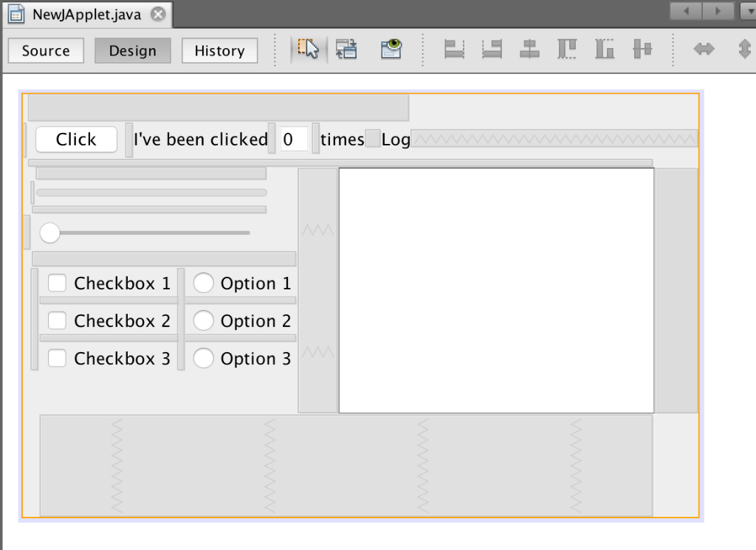Align components to bottom in row
The image size is (756, 550).
click(x=604, y=49)
